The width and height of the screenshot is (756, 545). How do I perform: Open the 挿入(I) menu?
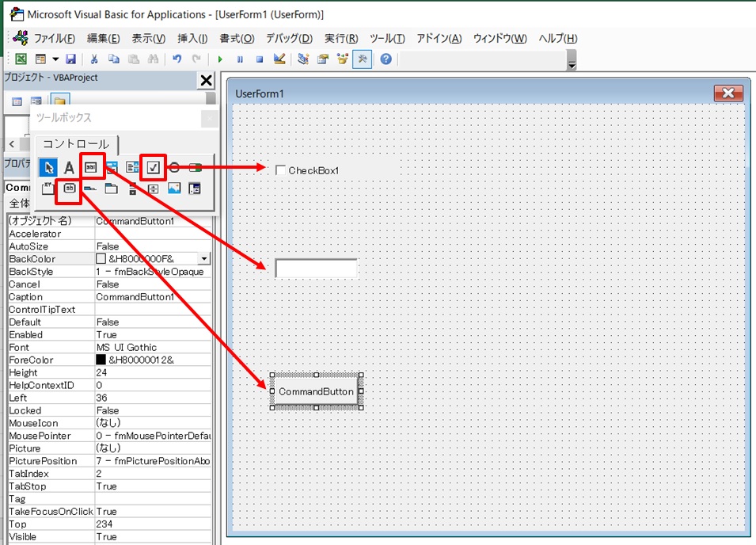192,38
